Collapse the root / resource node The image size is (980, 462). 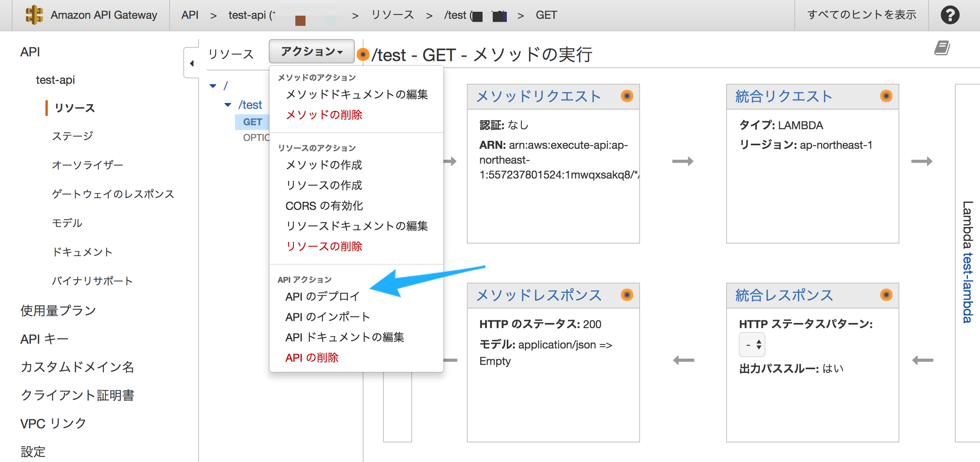tap(213, 85)
